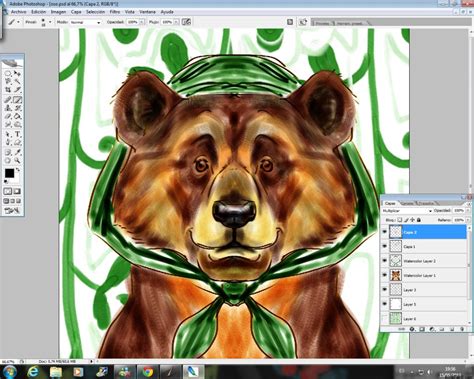Open the Multiplicar blend mode dropdown

407,211
